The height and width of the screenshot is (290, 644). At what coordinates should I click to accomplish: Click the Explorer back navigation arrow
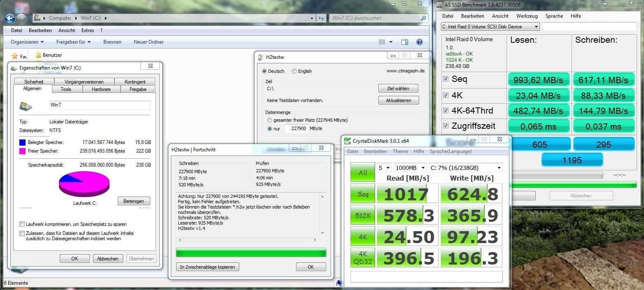coord(10,18)
